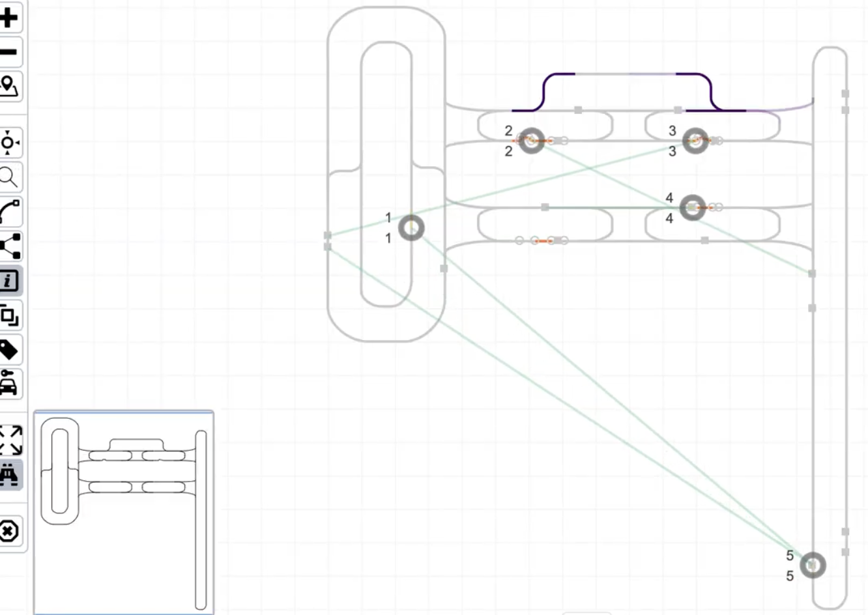Screen dimensions: 868x615
Task: Select the map location marker tool
Action: pyautogui.click(x=9, y=86)
